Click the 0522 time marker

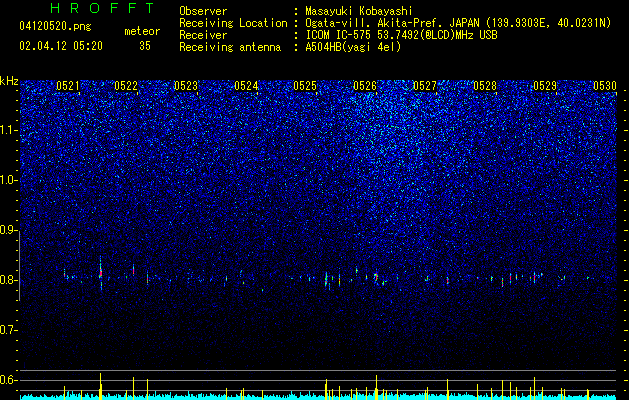[126, 86]
